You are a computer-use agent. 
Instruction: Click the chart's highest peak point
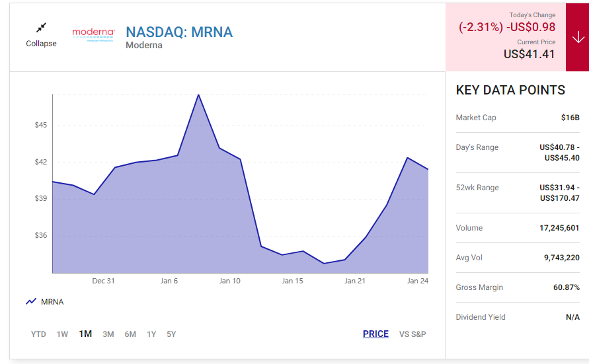(198, 95)
